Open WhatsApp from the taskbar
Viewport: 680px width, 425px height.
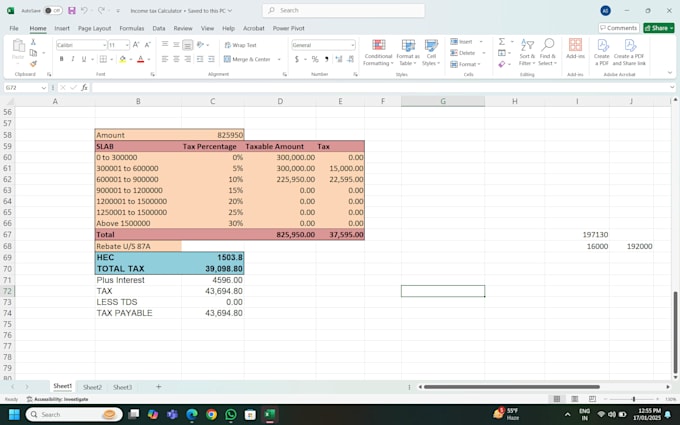(x=231, y=415)
